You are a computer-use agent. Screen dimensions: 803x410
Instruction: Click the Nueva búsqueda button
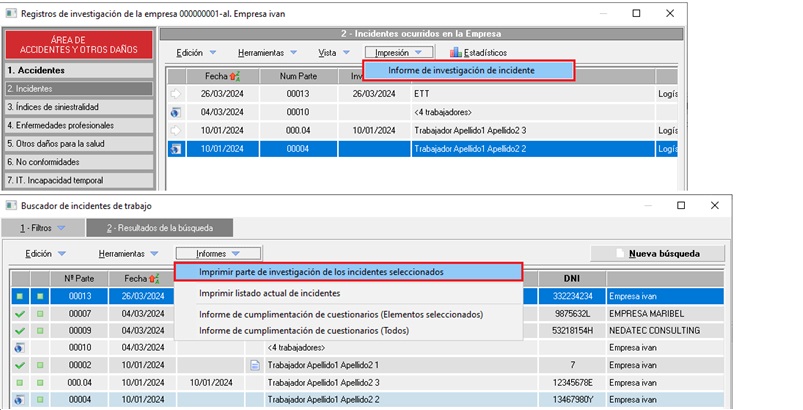pos(658,253)
